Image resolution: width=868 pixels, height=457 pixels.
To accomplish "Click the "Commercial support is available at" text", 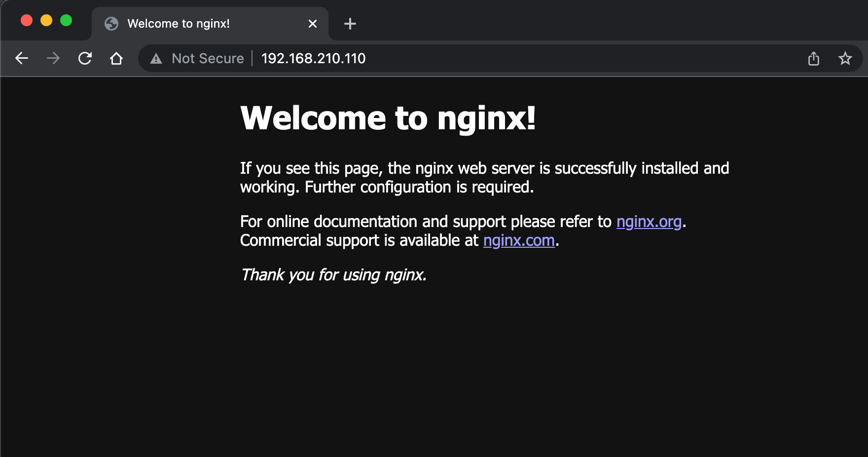I will (359, 240).
